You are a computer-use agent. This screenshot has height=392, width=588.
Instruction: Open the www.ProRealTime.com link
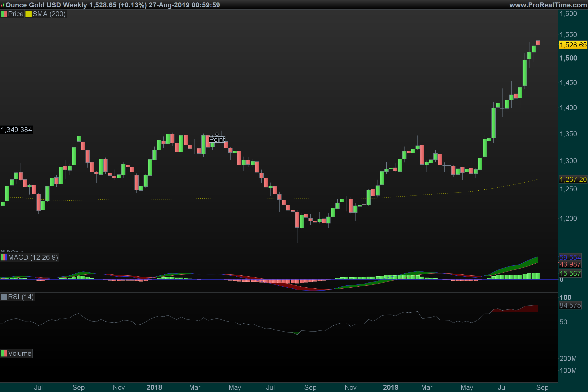pos(548,5)
